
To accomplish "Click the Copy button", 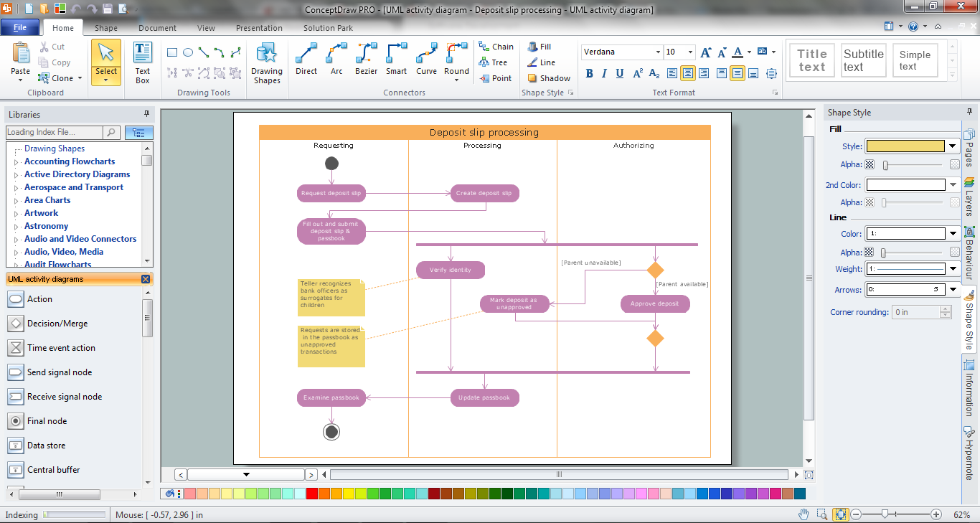I will point(54,62).
